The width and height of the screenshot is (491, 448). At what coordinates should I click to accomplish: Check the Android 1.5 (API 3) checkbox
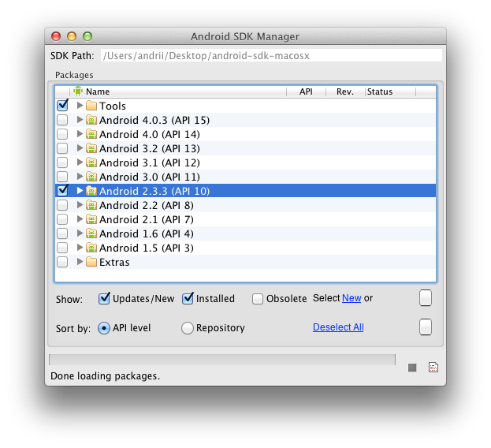click(62, 248)
